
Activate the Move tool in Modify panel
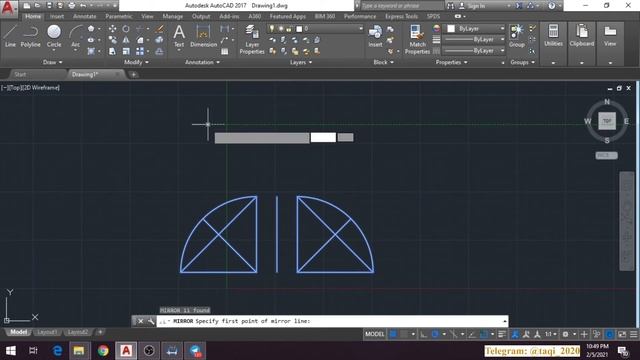point(112,29)
